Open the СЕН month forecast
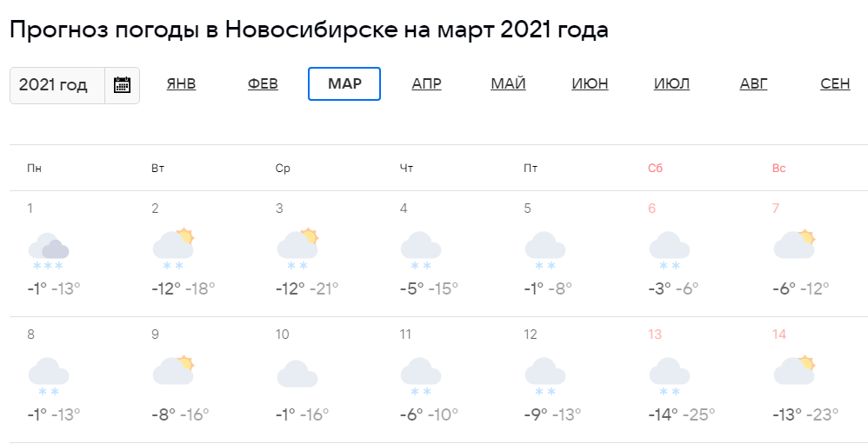This screenshot has width=868, height=444. tap(835, 84)
